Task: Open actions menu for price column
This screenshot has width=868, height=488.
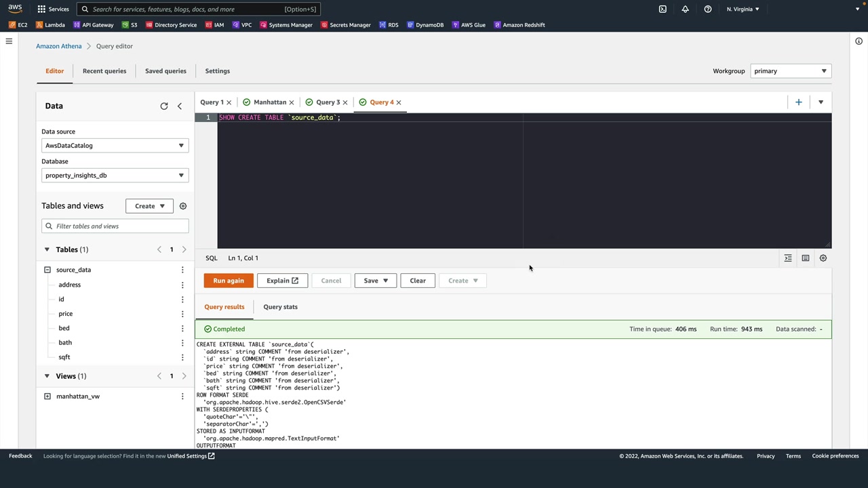Action: (182, 314)
